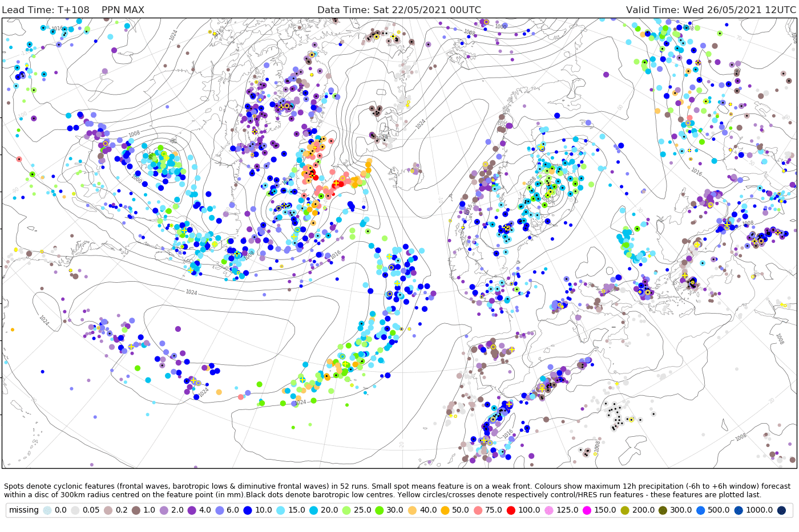
Task: Click the "0.05" legend label
Action: click(91, 510)
